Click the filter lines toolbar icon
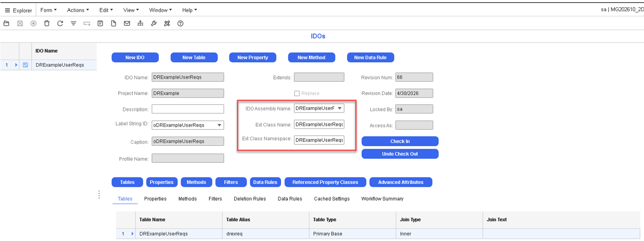This screenshot has width=644, height=241. tap(73, 24)
